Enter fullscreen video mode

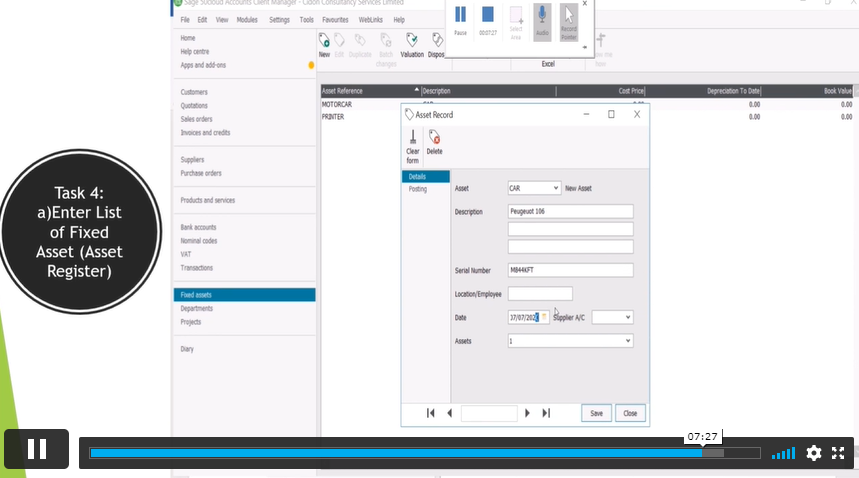[838, 453]
